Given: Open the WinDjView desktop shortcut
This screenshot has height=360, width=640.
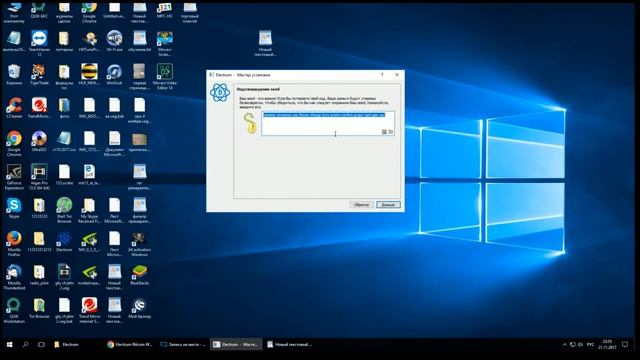Looking at the screenshot, I should [x=114, y=75].
